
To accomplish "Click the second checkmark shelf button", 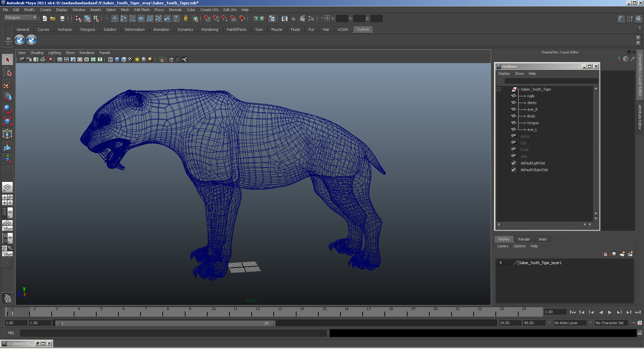I will (32, 40).
